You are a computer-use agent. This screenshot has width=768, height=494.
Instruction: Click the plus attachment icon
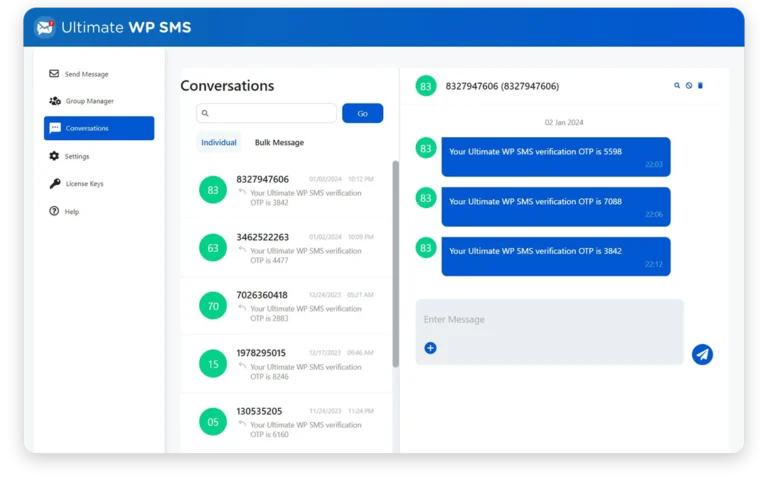[x=431, y=348]
